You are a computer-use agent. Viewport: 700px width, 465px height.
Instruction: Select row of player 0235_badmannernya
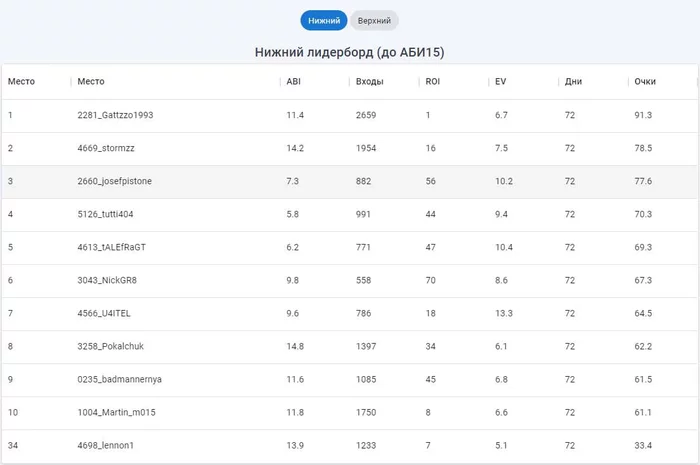pyautogui.click(x=350, y=380)
